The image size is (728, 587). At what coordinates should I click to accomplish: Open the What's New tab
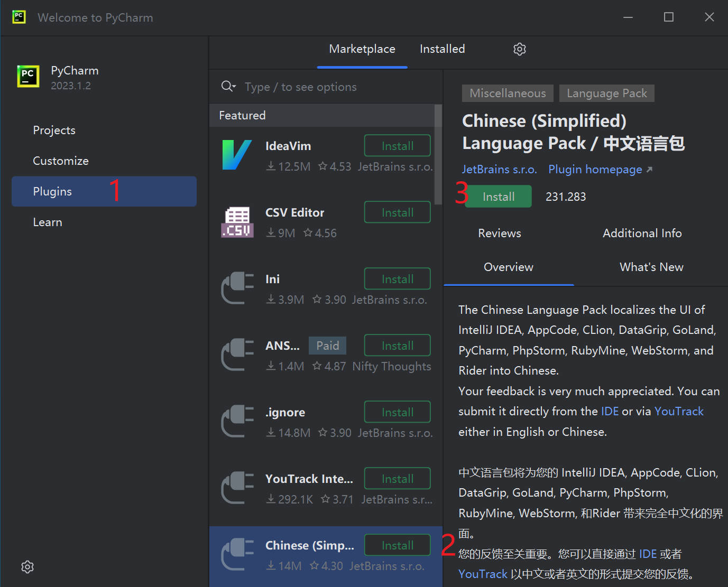tap(651, 267)
